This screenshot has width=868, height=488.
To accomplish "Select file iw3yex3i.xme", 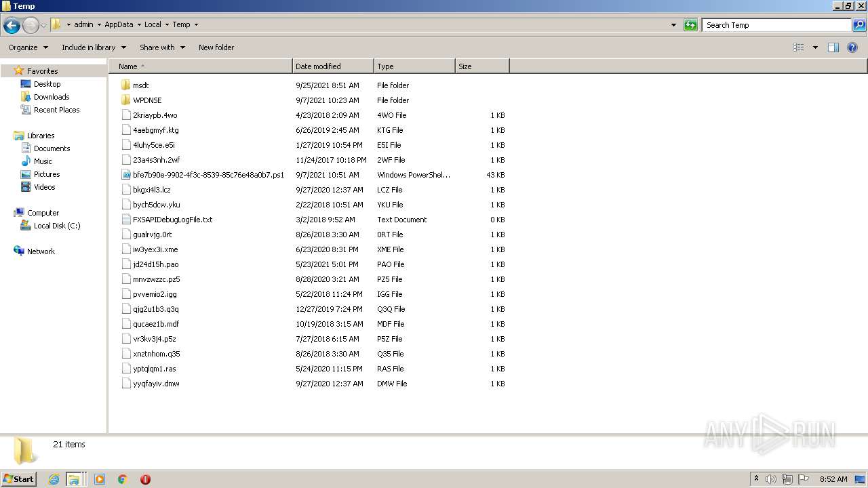I will click(x=155, y=249).
